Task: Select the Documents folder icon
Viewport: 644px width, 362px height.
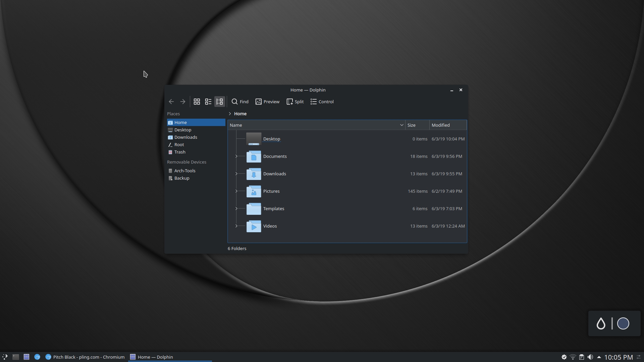Action: [254, 156]
